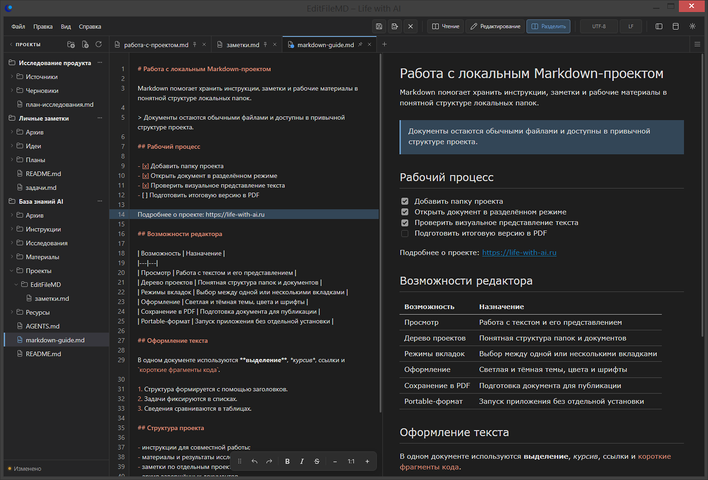Uncheck 'Проверить визуальное представление текста' checkbox
The height and width of the screenshot is (480, 708).
405,223
